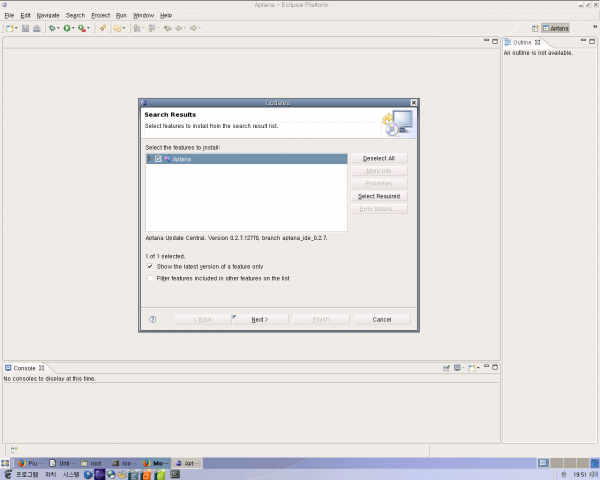Click the 'Plu···' Firefox taskbar button

point(30,464)
